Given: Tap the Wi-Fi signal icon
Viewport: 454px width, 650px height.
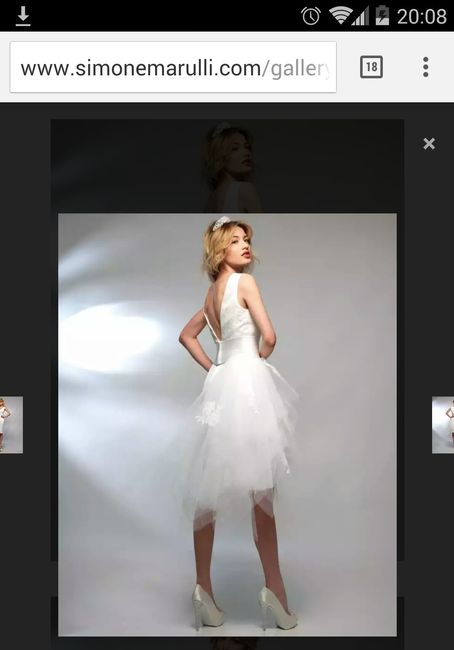Looking at the screenshot, I should (340, 16).
